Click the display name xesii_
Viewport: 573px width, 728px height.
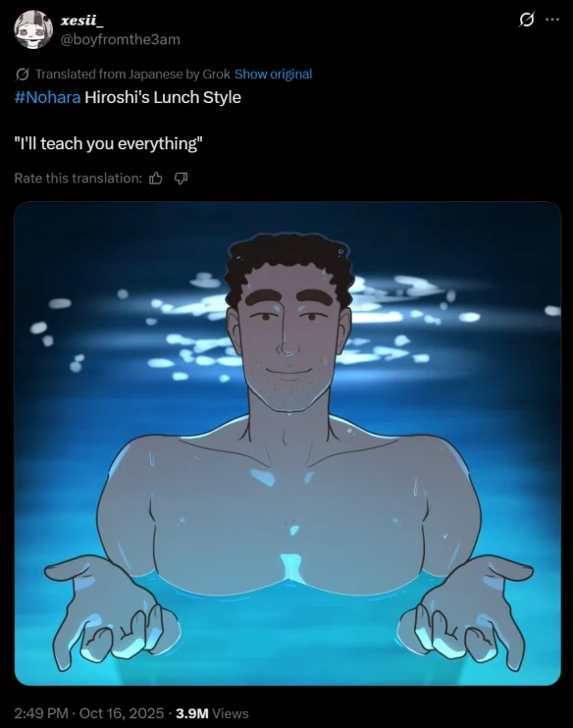point(82,21)
